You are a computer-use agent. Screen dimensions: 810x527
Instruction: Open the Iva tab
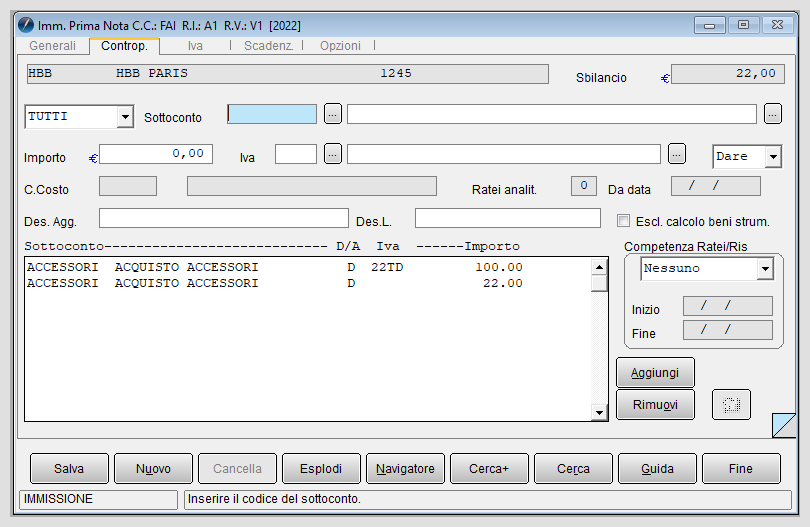point(195,45)
